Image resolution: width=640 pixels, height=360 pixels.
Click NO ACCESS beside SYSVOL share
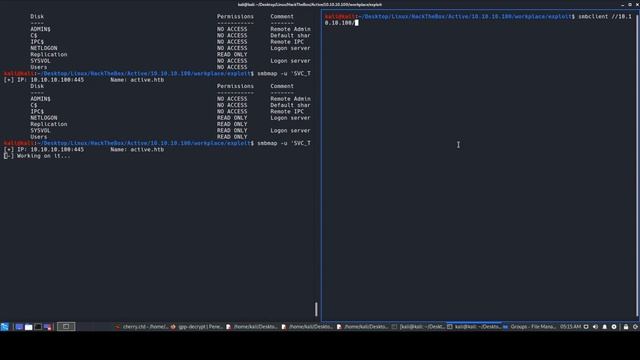pyautogui.click(x=232, y=61)
